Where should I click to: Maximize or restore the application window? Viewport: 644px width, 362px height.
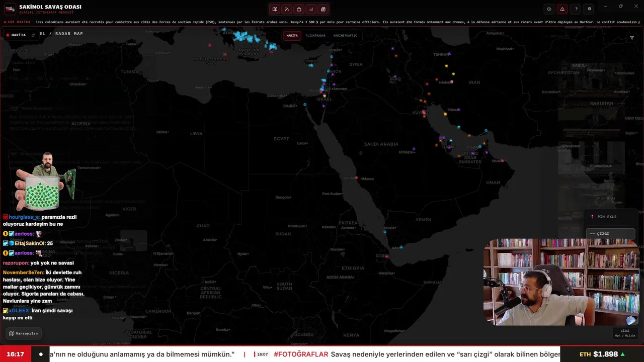(620, 7)
